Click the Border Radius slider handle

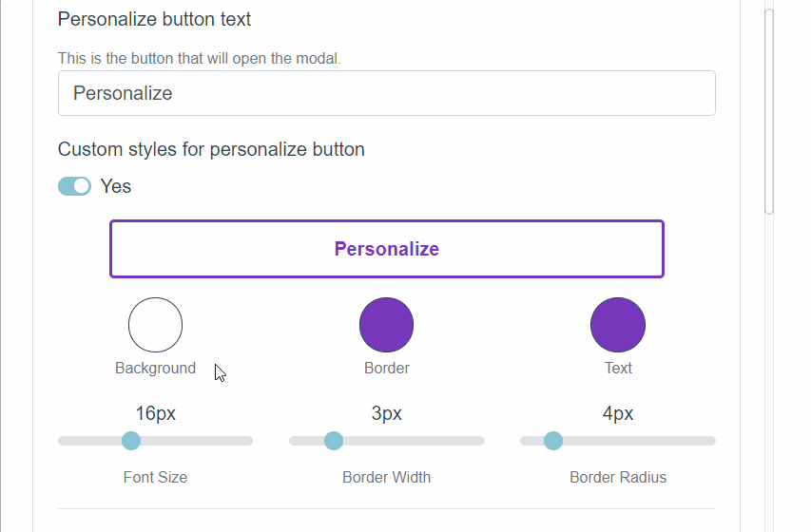coord(552,441)
